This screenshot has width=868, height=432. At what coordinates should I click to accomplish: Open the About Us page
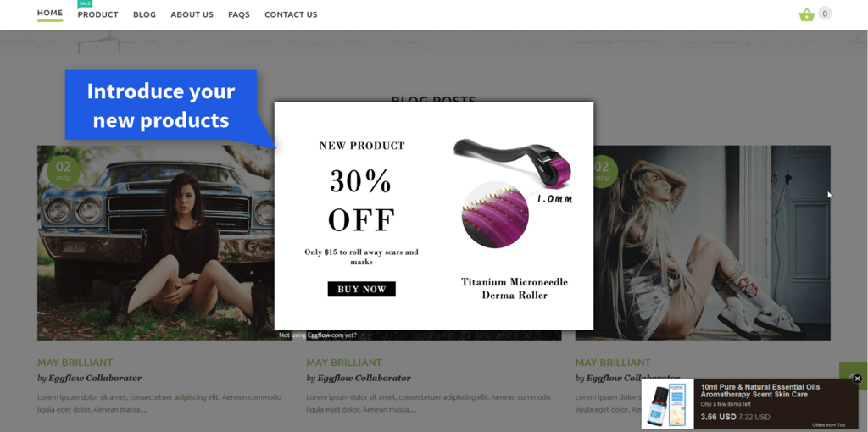click(x=192, y=15)
